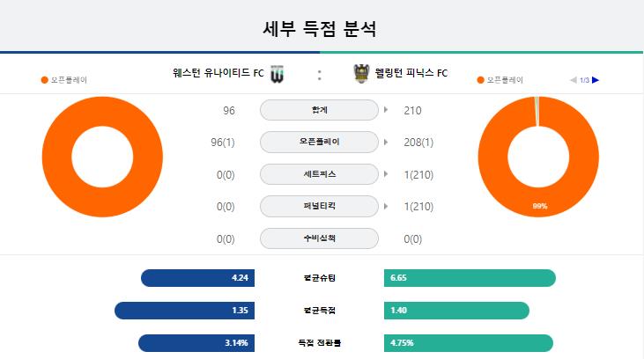Go to next chart page arrow
644x359 pixels.
tap(596, 80)
